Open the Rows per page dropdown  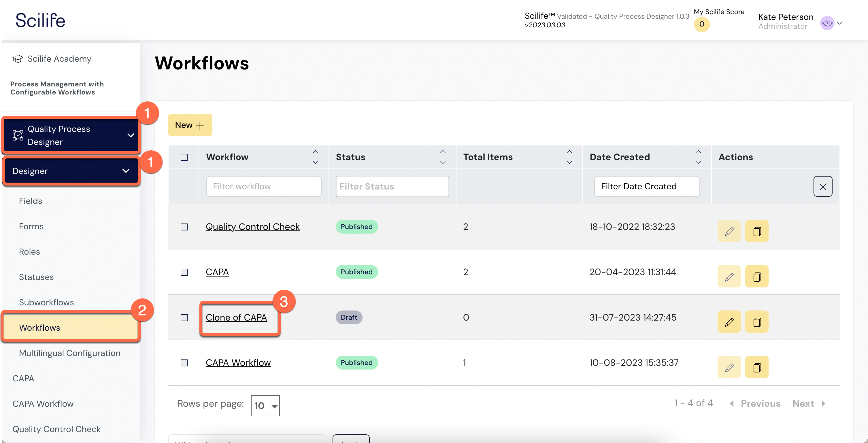point(265,406)
